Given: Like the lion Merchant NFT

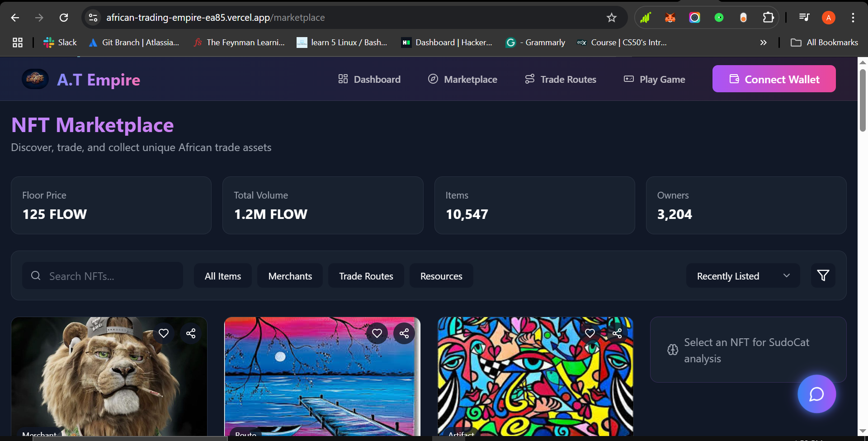Looking at the screenshot, I should coord(164,333).
